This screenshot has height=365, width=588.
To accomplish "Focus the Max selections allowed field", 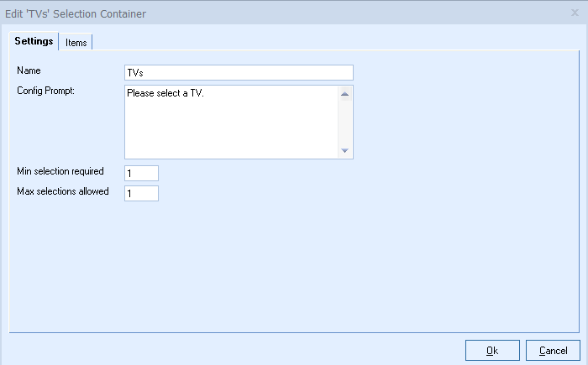I will coord(141,193).
